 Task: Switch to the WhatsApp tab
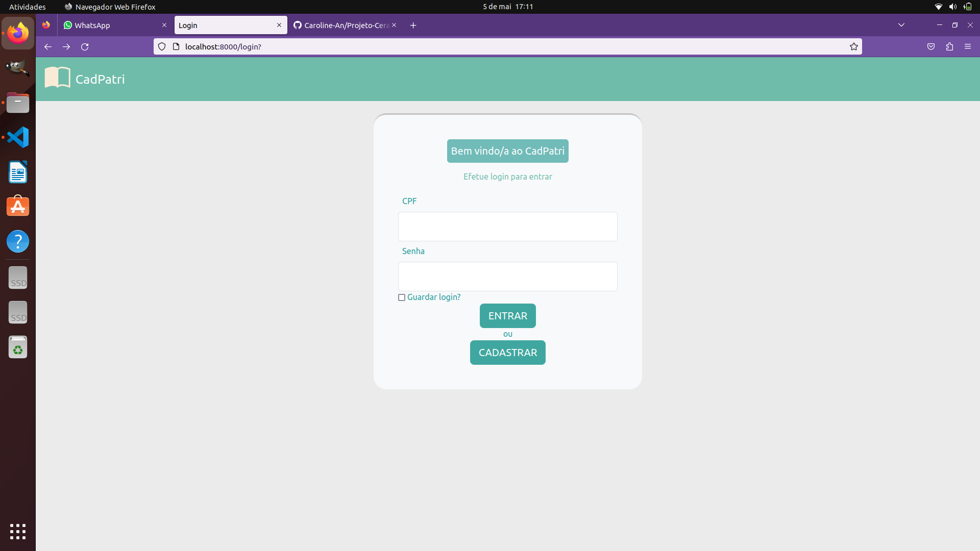115,25
